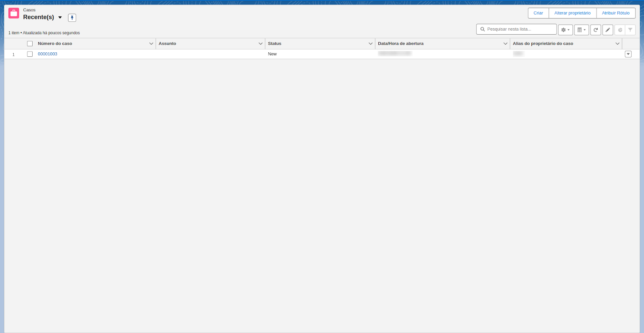Sort by Alias do proprietário do caso
This screenshot has width=644, height=333.
pyautogui.click(x=543, y=43)
